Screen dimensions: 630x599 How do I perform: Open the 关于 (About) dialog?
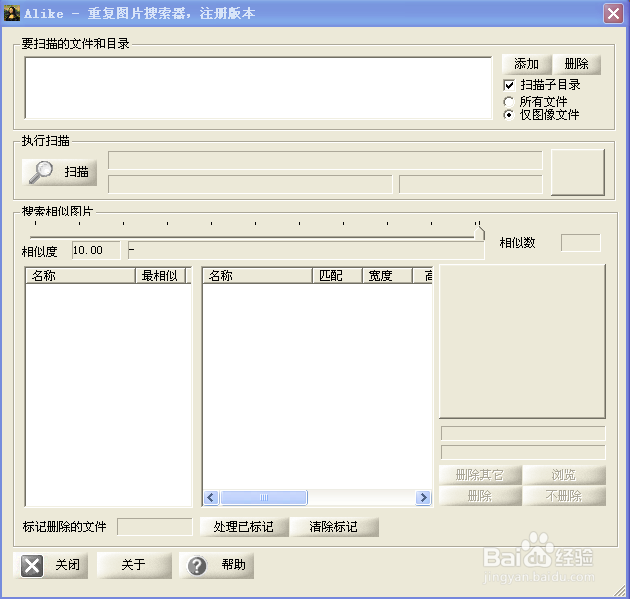[x=134, y=566]
